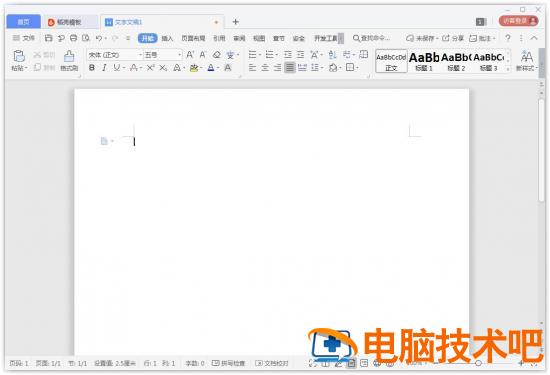Expand the font size dropdown 五号

[163, 55]
